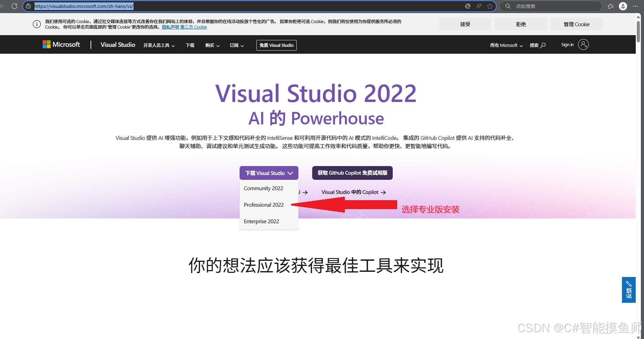Screen dimensions: 644x339
Task: Open the 隐私声明 privacy link
Action: (x=170, y=27)
